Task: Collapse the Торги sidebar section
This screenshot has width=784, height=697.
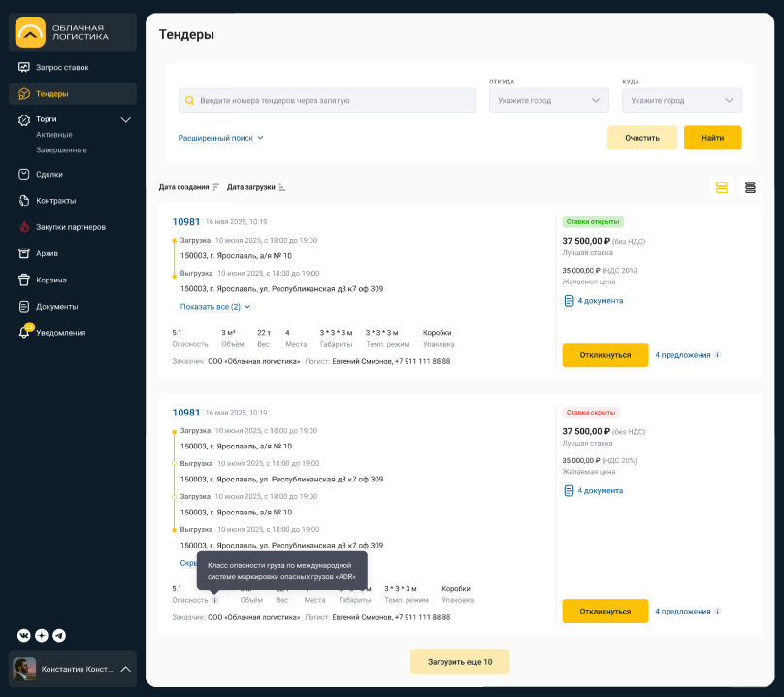Action: point(125,119)
